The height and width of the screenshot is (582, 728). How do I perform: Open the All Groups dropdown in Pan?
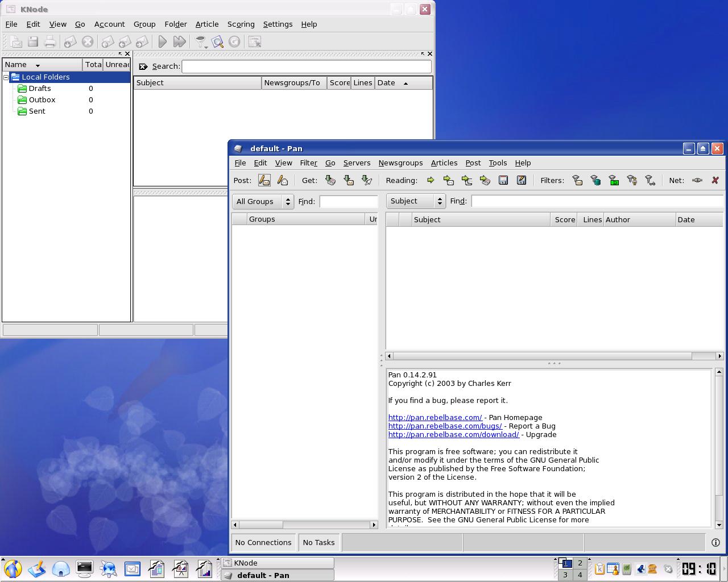[263, 201]
